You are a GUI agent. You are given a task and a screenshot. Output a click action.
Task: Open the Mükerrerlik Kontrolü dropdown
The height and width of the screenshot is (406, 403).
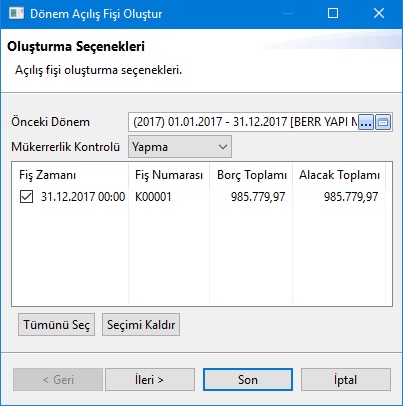pos(180,147)
